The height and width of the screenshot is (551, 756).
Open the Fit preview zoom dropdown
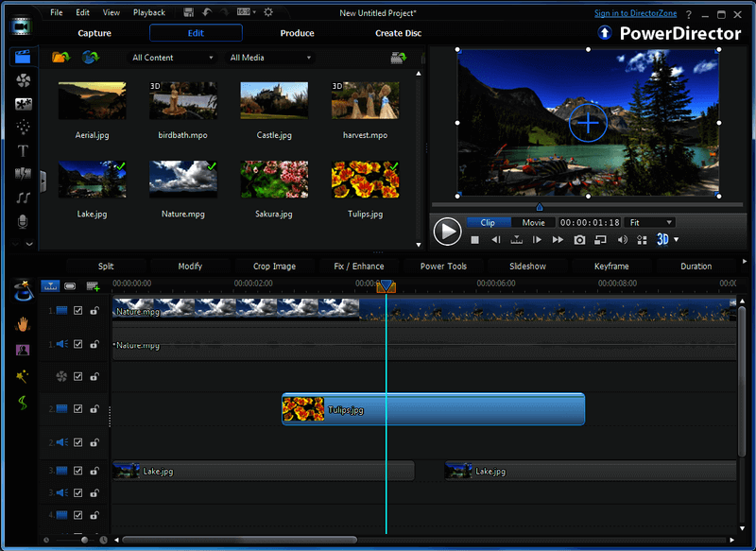(649, 223)
